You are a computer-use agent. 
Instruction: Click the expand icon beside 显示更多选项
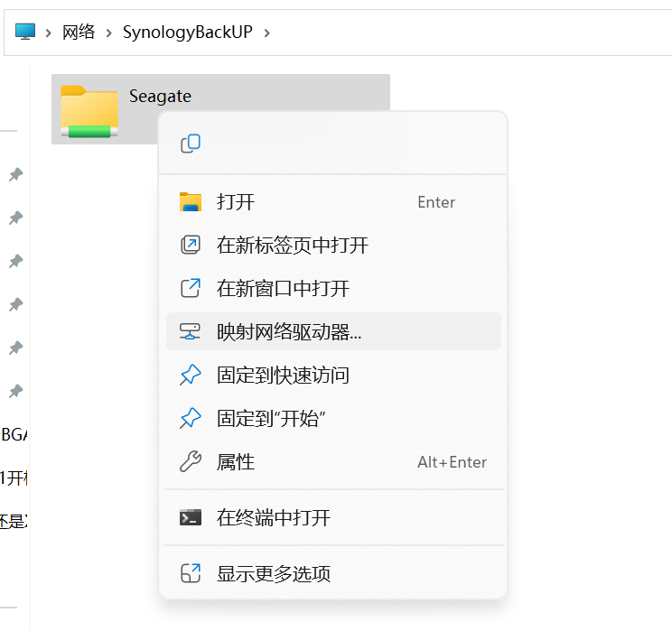coord(191,573)
